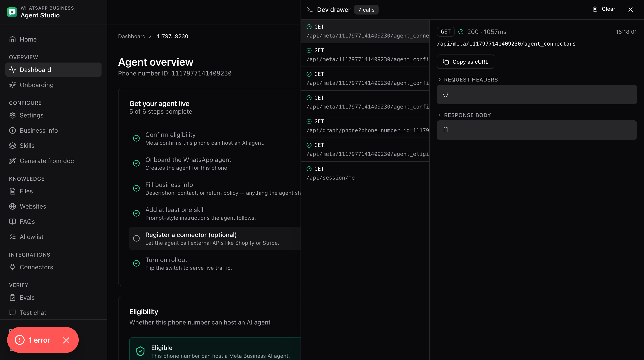644x360 pixels.
Task: Click the Onboarding sparkles icon
Action: click(x=13, y=85)
